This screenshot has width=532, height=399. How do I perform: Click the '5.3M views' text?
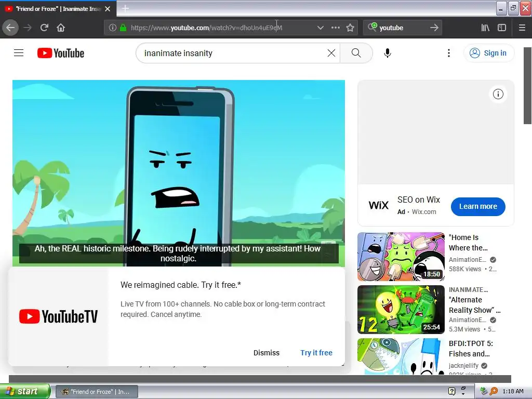(x=464, y=329)
